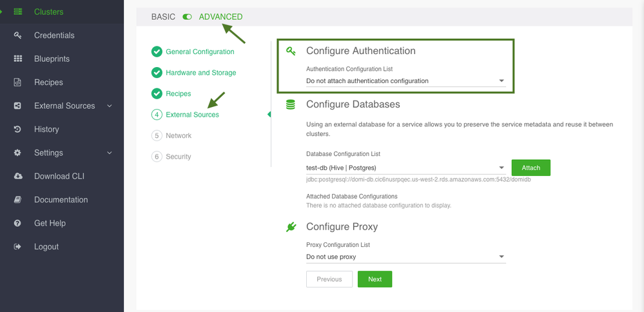Click the Settings gear icon
This screenshot has height=312, width=644.
pos(18,153)
